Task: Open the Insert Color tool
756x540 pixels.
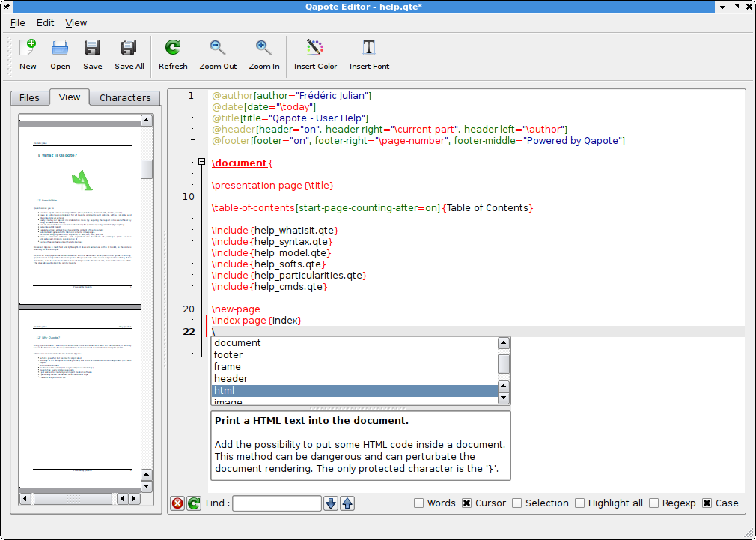Action: point(315,55)
